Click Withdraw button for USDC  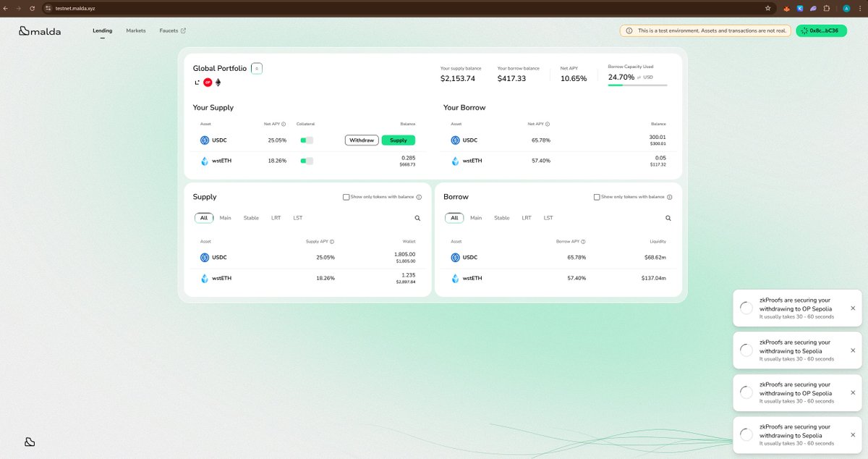[x=362, y=140]
